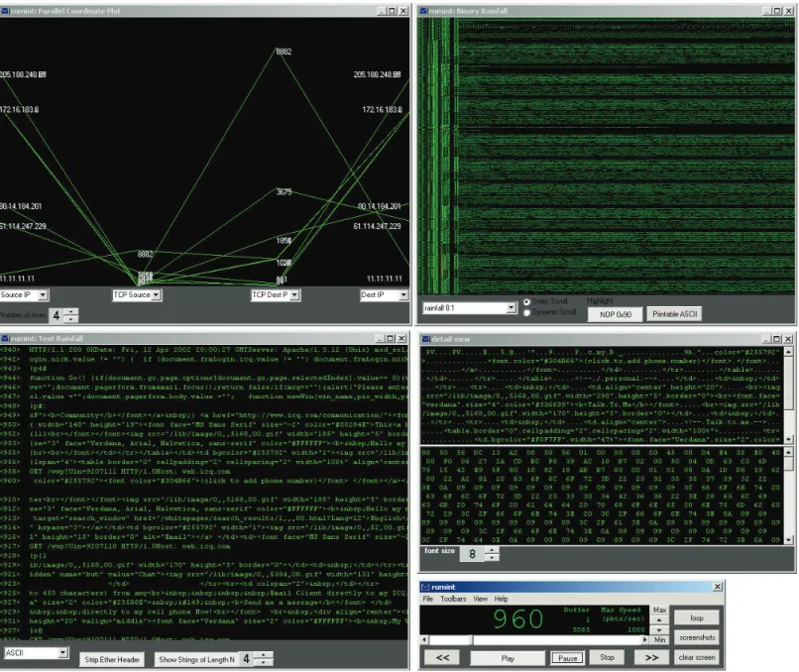This screenshot has height=672, width=799.
Task: Maximize the Binary Rainfall window
Action: [x=776, y=11]
